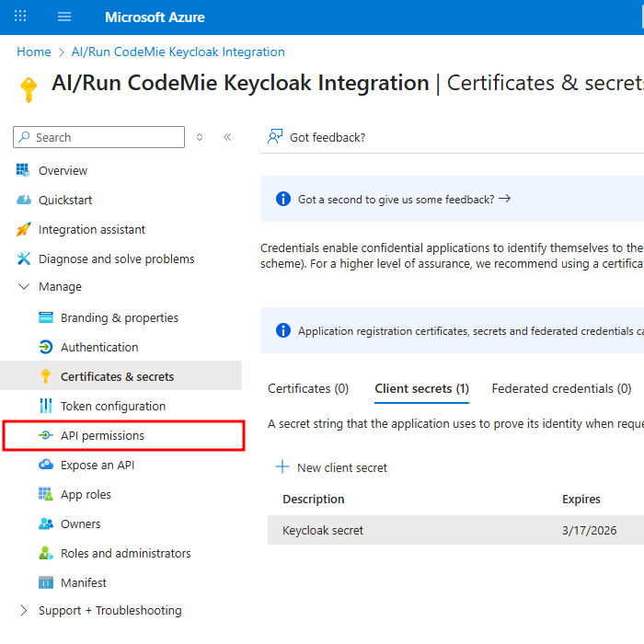
Task: Click the Certificates & secrets key icon in sidebar
Action: point(46,376)
